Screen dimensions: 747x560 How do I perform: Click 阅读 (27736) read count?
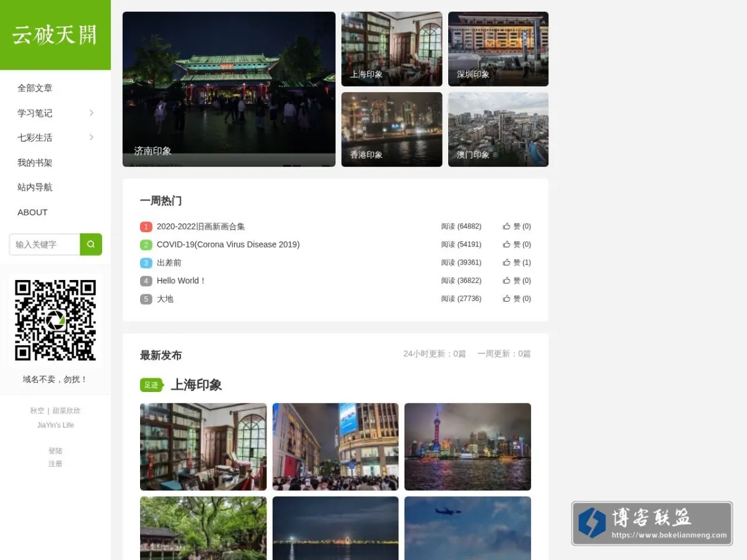461,299
